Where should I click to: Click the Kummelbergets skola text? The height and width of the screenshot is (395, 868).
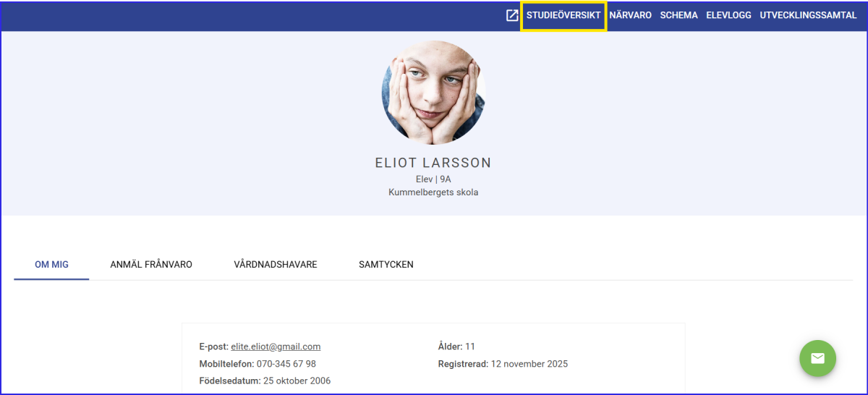433,192
